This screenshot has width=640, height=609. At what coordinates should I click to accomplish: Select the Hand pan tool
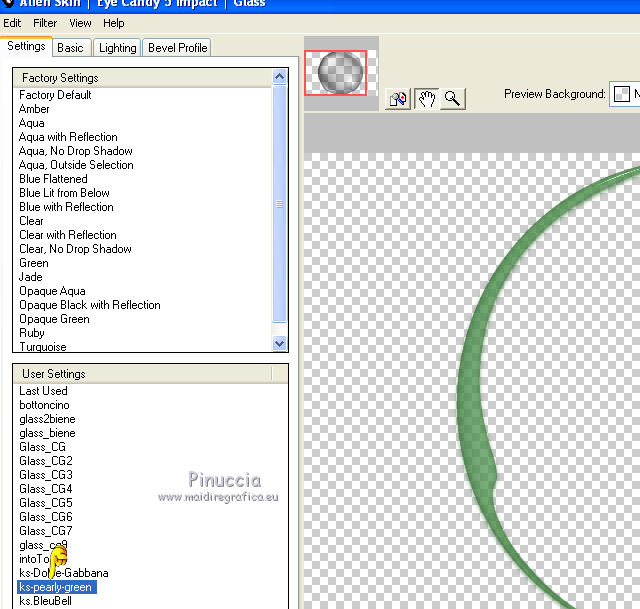[427, 98]
